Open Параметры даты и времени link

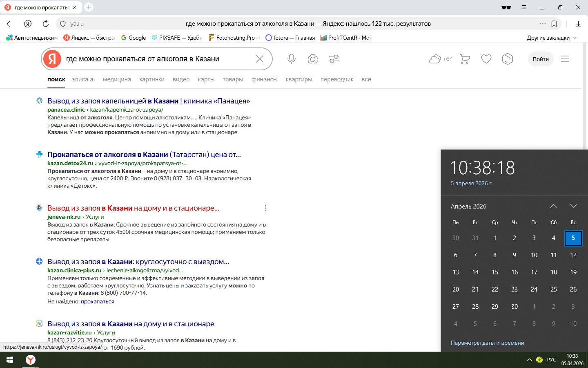coord(487,343)
